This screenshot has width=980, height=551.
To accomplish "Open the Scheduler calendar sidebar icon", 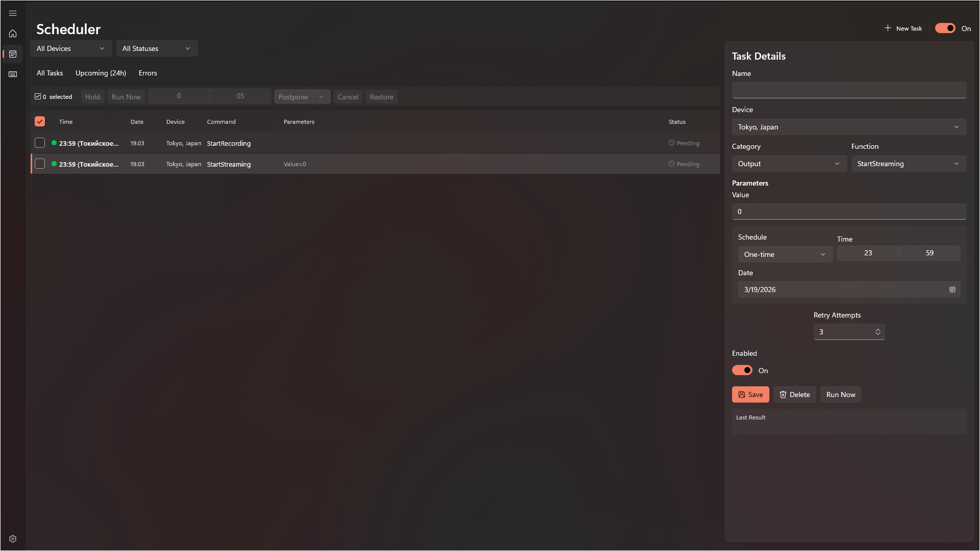I will [x=13, y=54].
